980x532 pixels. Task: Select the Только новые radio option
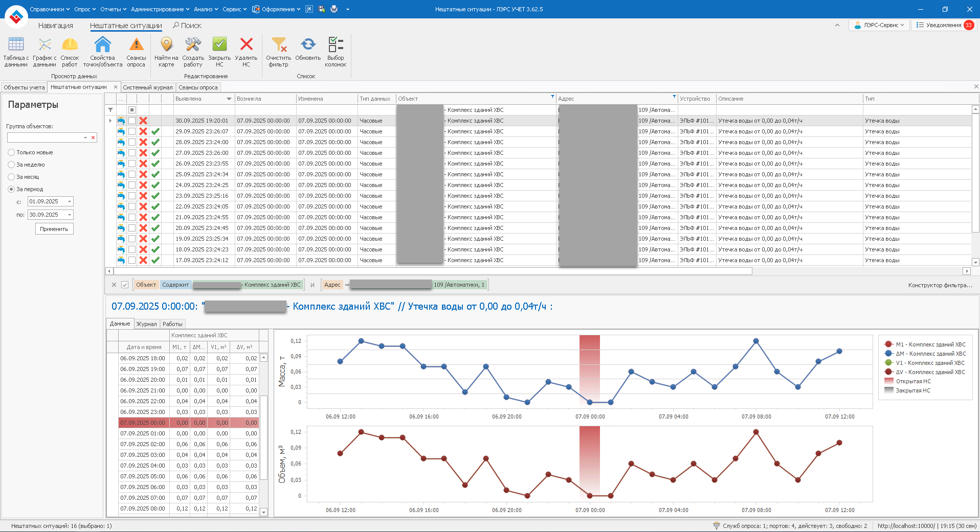point(11,152)
